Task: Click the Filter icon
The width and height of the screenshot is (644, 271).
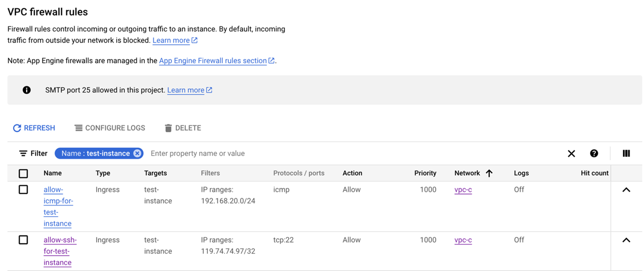Action: click(x=23, y=154)
